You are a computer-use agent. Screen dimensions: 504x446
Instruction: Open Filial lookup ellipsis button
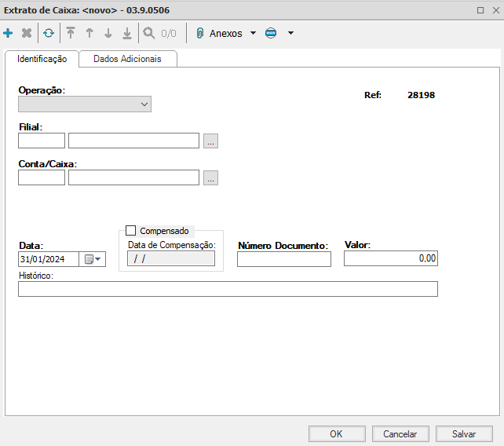tap(210, 141)
